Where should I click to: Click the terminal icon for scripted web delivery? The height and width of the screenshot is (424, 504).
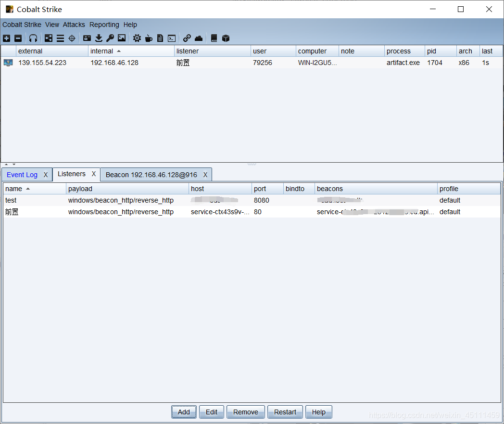point(172,39)
